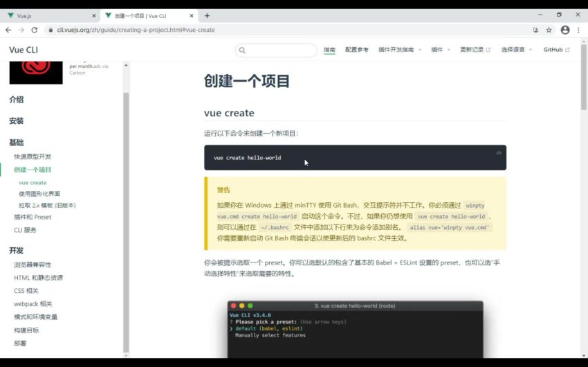Click the browser forward arrow
588x367 pixels.
[21, 30]
